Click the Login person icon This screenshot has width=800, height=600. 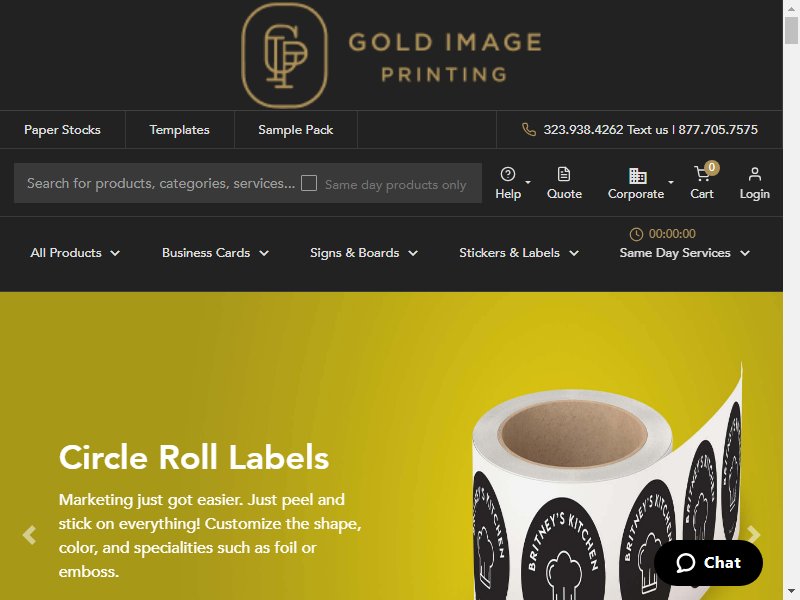coord(755,174)
